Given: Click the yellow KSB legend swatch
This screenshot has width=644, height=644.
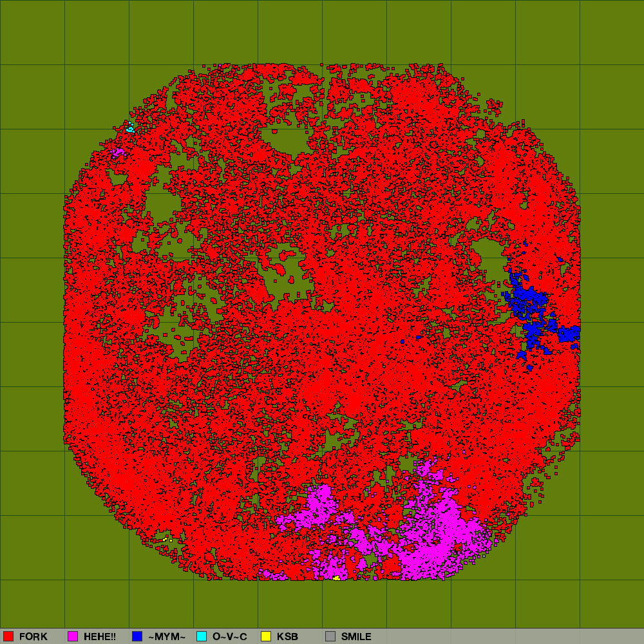Looking at the screenshot, I should [x=266, y=636].
